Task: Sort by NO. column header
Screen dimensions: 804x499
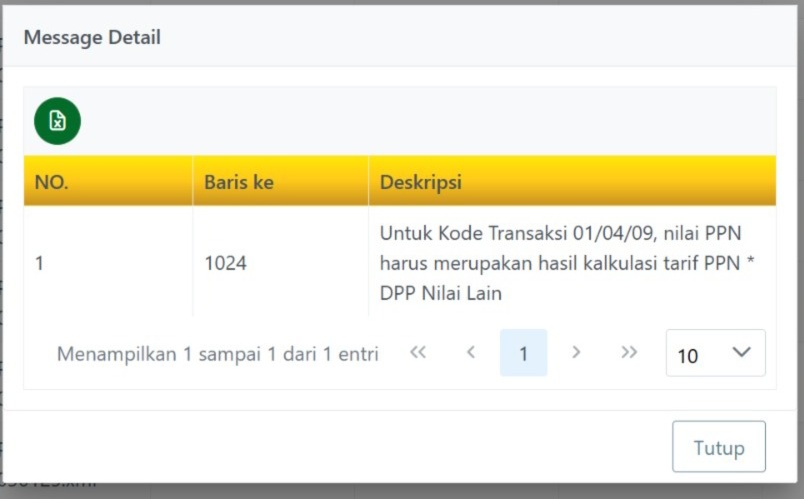Action: pos(108,181)
